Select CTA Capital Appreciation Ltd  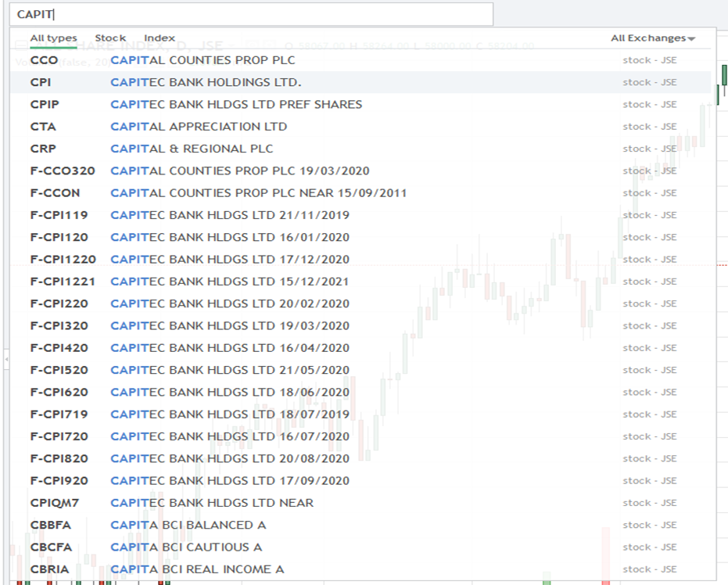(360, 127)
